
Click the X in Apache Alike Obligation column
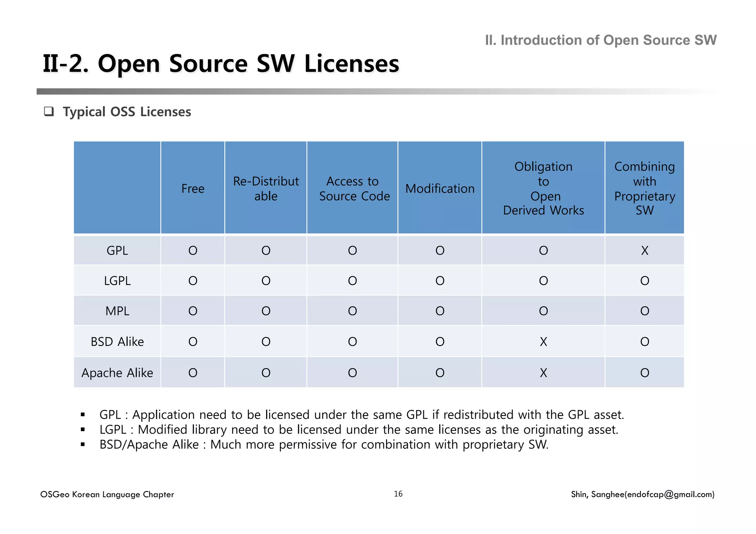pos(543,373)
